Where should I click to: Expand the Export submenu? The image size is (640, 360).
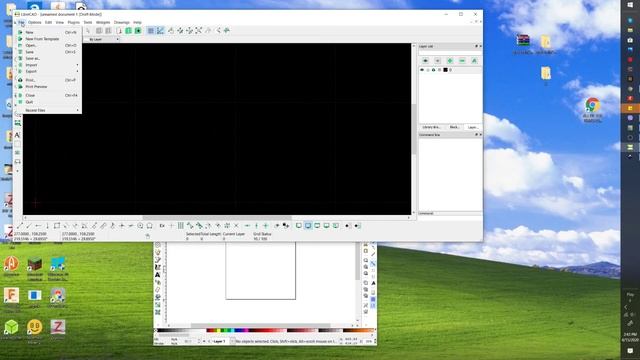(x=48, y=71)
